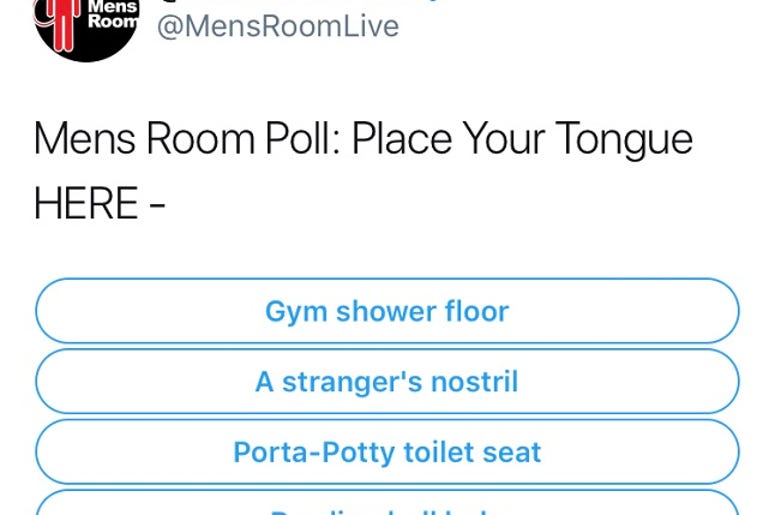This screenshot has width=775, height=515.
Task: Click the dash after HERE
Action: [157, 205]
